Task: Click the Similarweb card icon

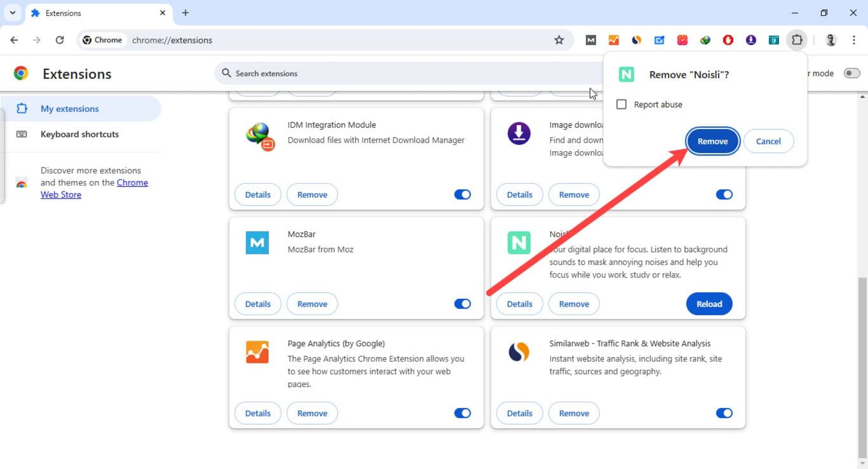Action: (x=519, y=352)
